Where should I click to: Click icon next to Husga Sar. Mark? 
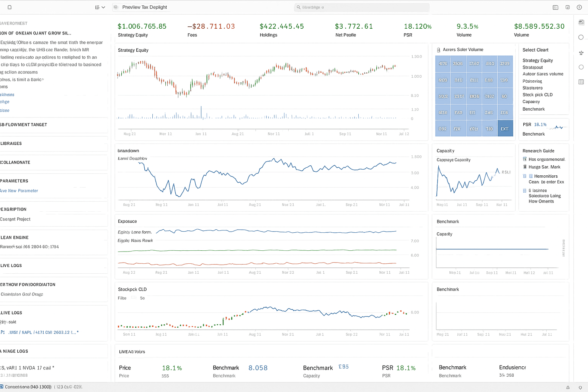click(x=525, y=167)
